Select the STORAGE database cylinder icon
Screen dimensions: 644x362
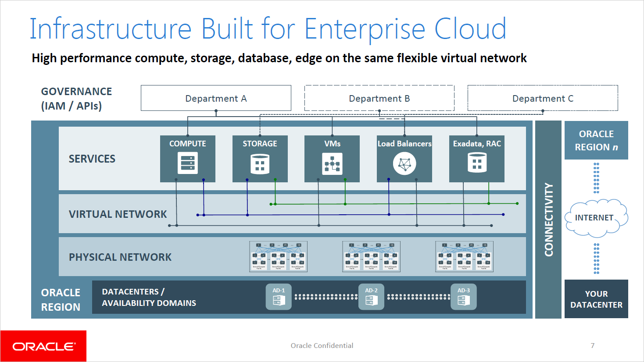tap(260, 164)
